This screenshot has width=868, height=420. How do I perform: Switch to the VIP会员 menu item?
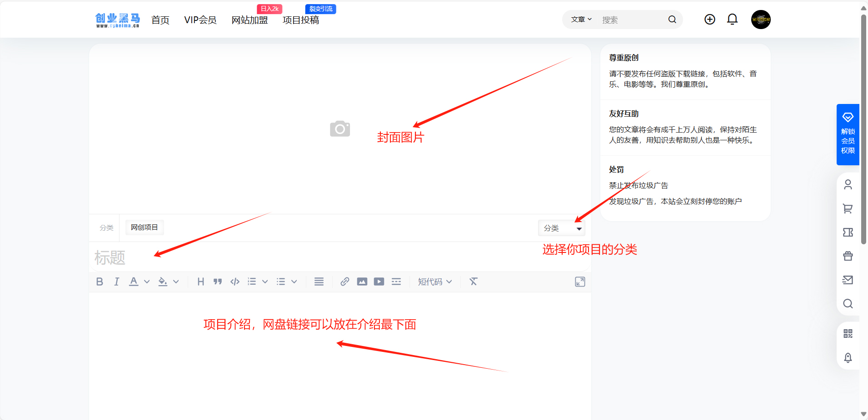tap(200, 20)
